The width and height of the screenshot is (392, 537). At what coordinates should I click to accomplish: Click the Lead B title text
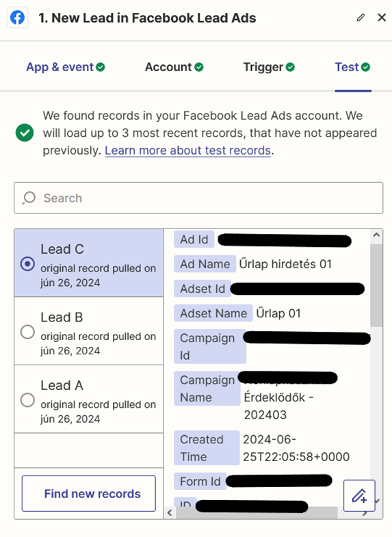click(62, 317)
